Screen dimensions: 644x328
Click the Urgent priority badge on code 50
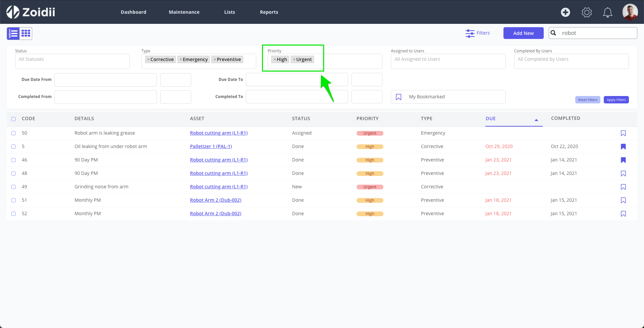(x=370, y=133)
